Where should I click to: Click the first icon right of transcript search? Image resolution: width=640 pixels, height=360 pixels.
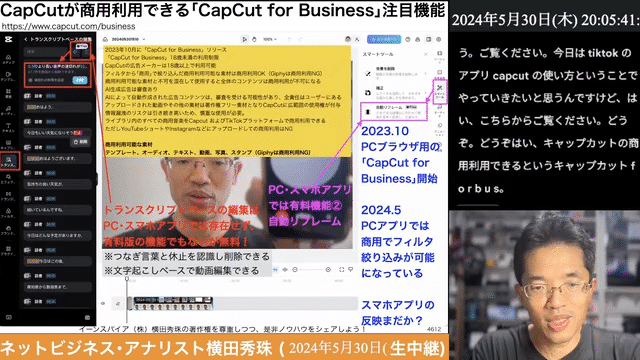point(76,52)
